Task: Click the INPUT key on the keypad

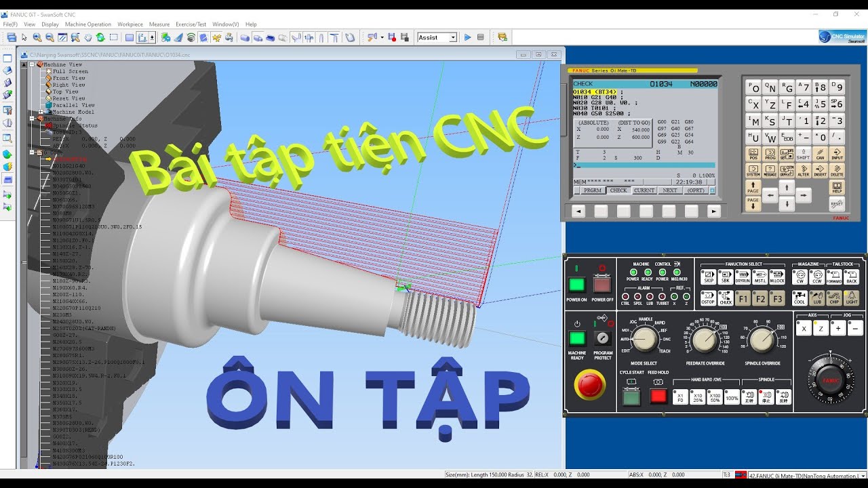Action: pyautogui.click(x=837, y=155)
